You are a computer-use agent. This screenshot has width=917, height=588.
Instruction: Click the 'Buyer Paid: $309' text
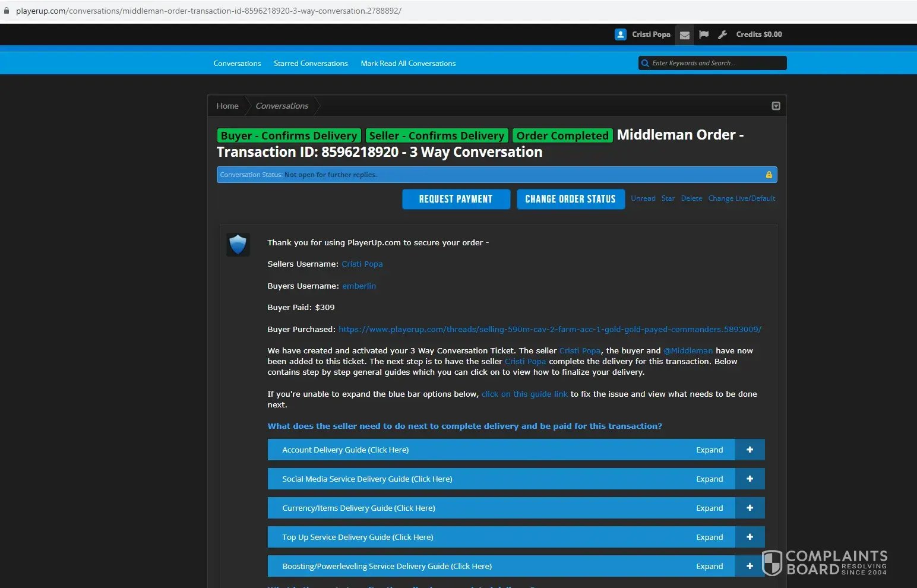301,308
